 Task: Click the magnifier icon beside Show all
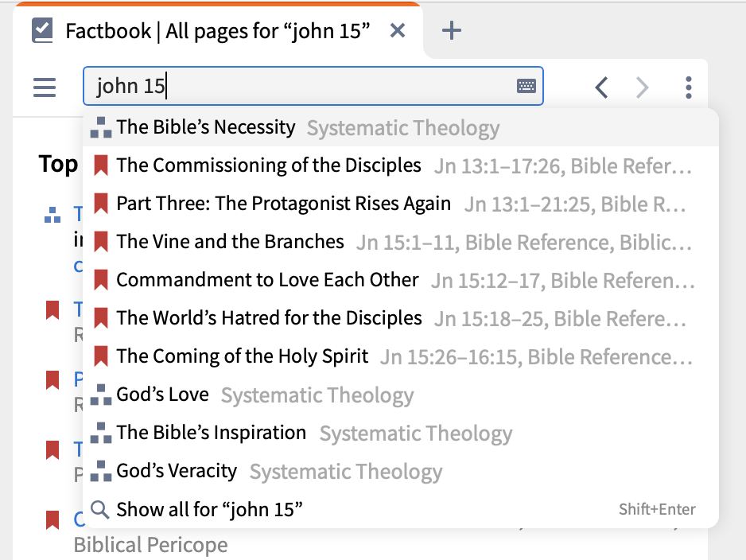(x=100, y=509)
